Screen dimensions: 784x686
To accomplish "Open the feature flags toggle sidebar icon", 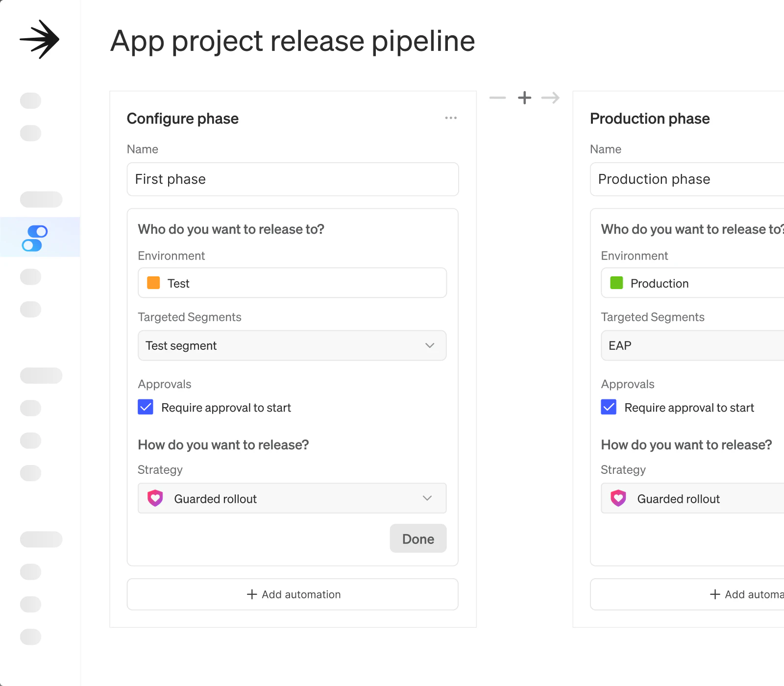I will [35, 238].
